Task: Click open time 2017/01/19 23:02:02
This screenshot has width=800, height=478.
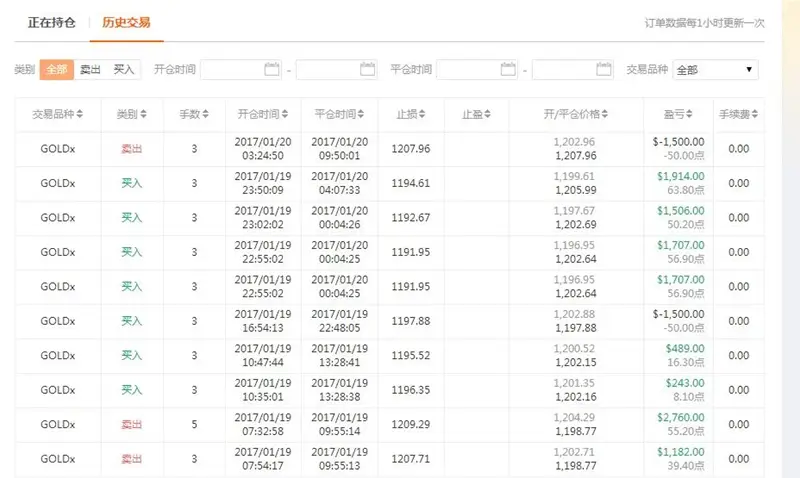Action: click(x=263, y=218)
